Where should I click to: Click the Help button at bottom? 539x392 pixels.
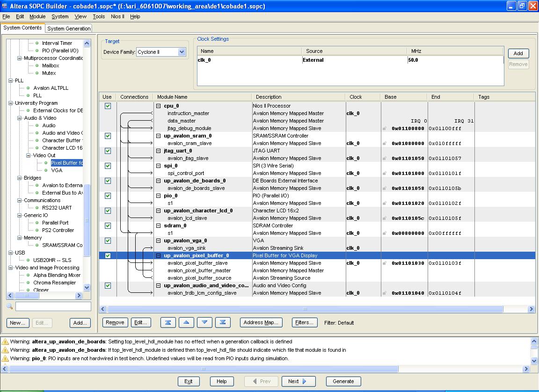pyautogui.click(x=222, y=381)
